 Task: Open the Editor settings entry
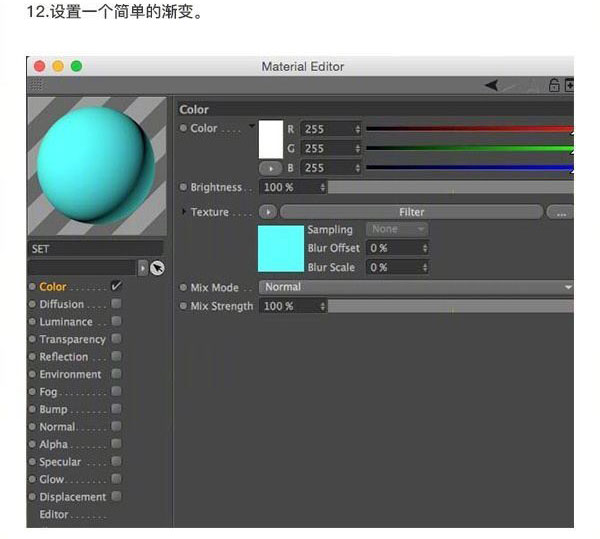point(54,515)
